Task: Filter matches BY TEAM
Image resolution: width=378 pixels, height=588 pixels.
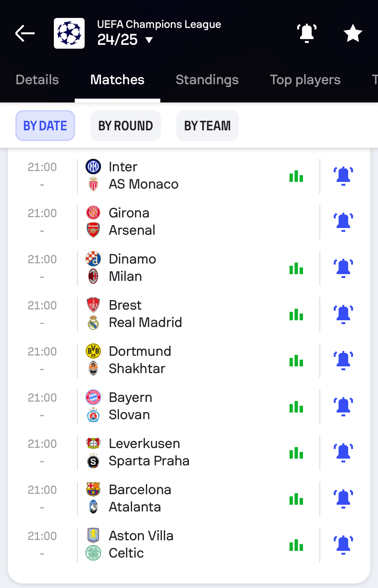Action: pos(207,126)
